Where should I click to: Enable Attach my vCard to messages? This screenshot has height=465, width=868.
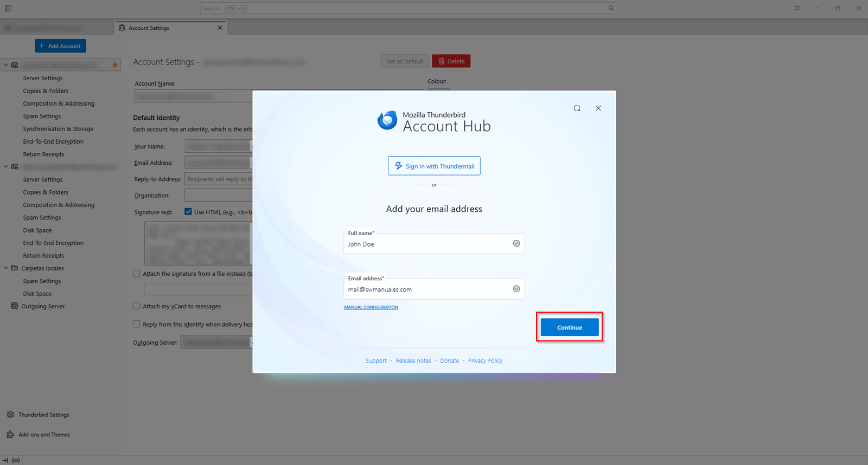(137, 306)
